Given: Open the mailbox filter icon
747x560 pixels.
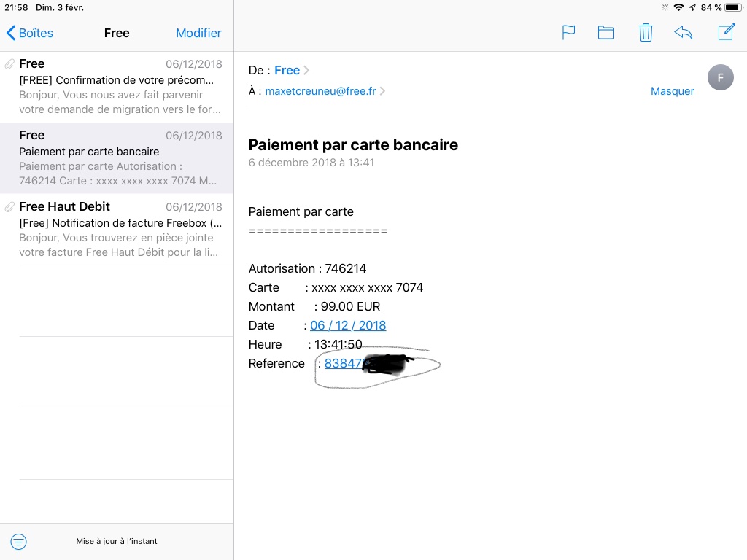Looking at the screenshot, I should 18,542.
